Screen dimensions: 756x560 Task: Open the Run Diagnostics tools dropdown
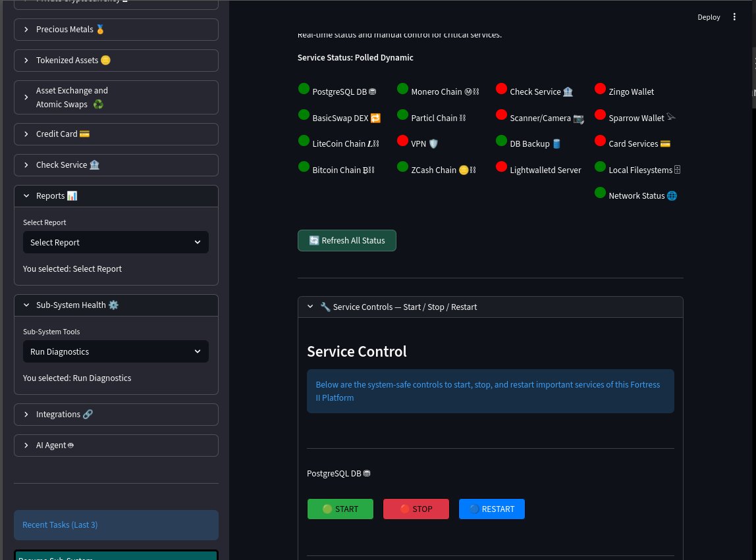(x=116, y=351)
